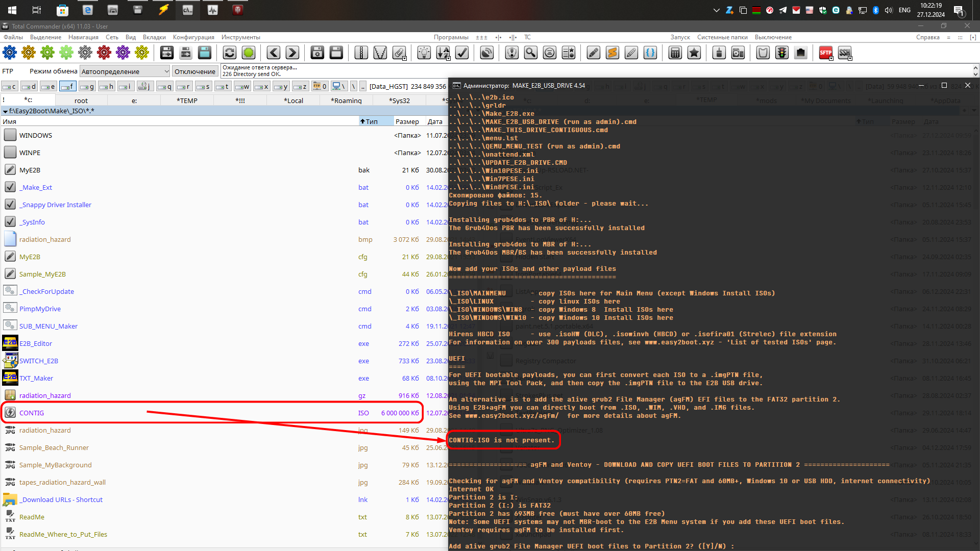Image resolution: width=980 pixels, height=551 pixels.
Task: Click the star favorites toolbar icon
Action: [694, 53]
